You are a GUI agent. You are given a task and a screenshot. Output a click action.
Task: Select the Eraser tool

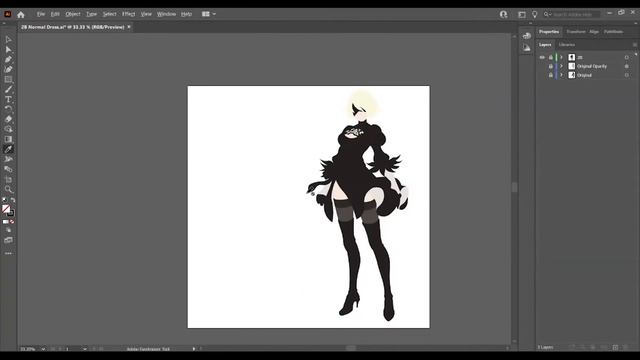pos(8,119)
